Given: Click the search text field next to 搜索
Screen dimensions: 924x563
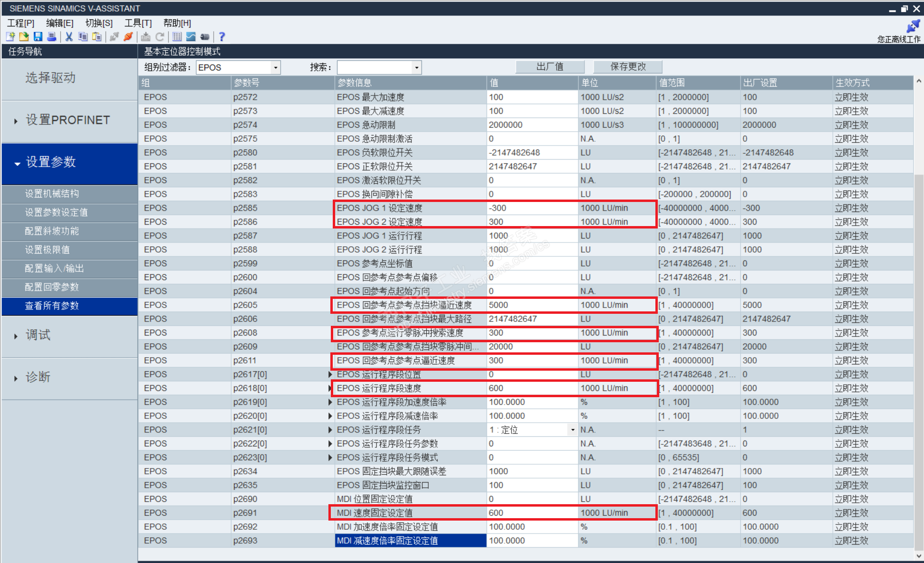Looking at the screenshot, I should (375, 67).
